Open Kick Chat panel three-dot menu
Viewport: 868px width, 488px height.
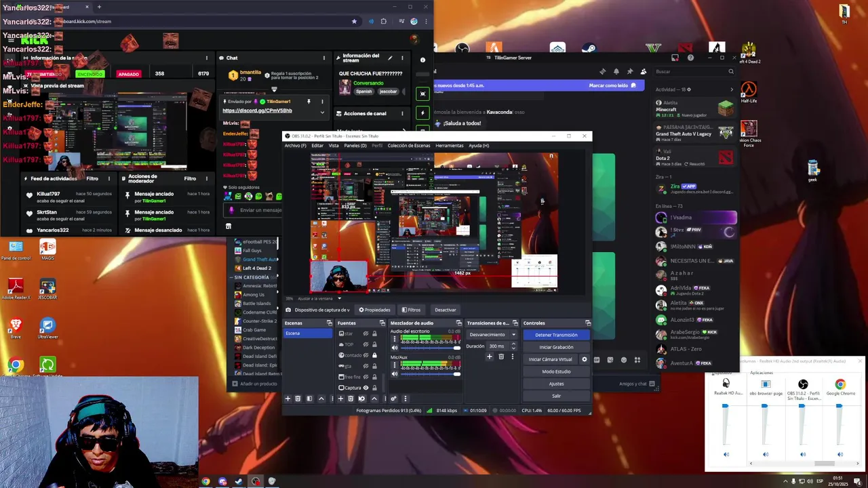[x=324, y=58]
